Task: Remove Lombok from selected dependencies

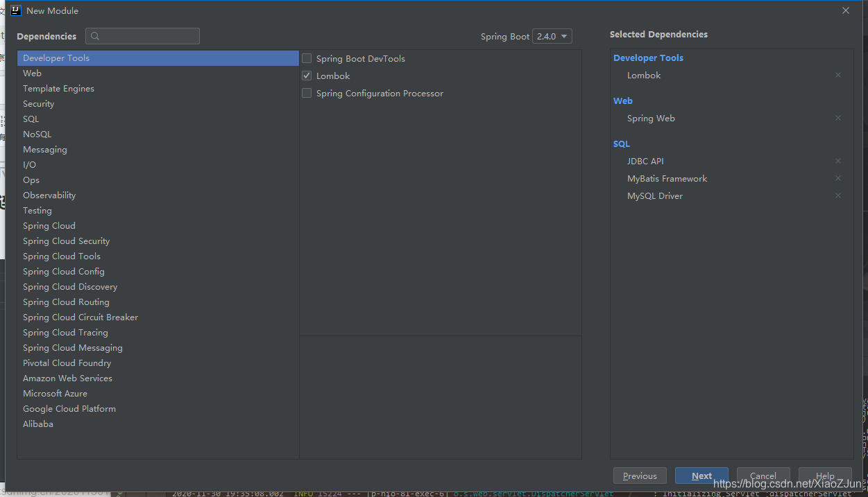Action: (x=838, y=75)
